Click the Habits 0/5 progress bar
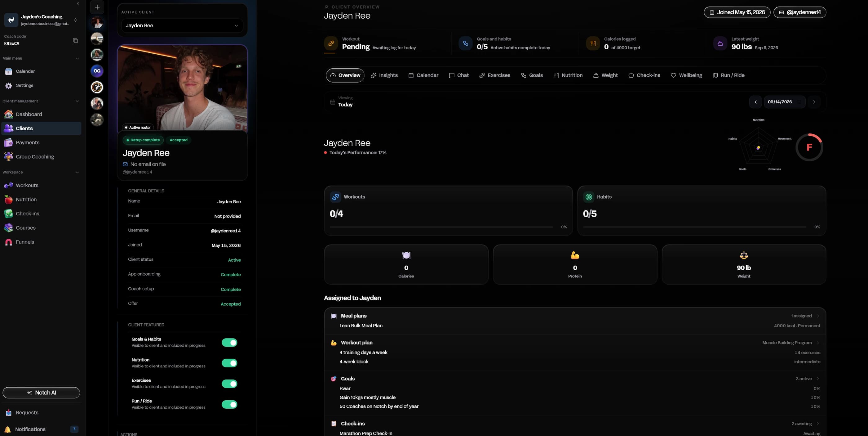The image size is (868, 436). 694,227
